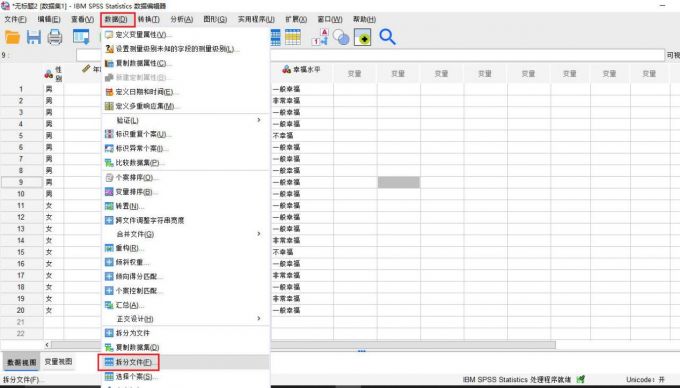This screenshot has height=388, width=680.
Task: Open data file with folder icon
Action: tap(13, 37)
